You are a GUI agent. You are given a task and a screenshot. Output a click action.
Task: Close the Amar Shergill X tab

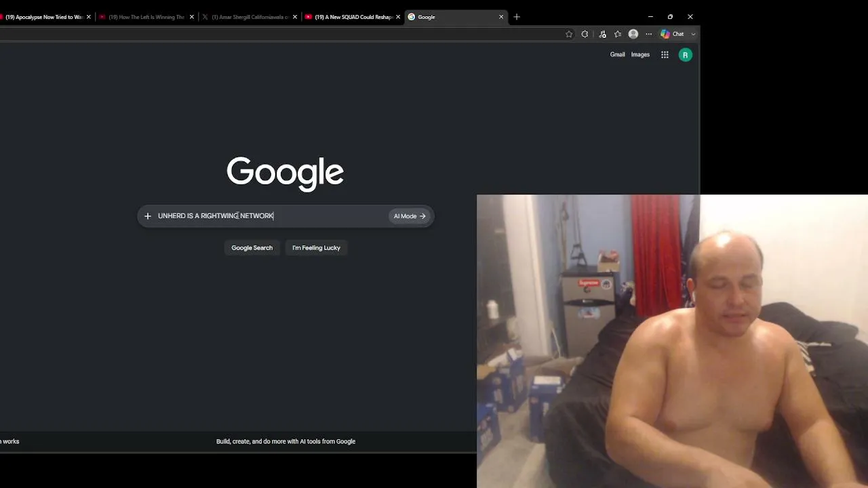click(x=295, y=17)
